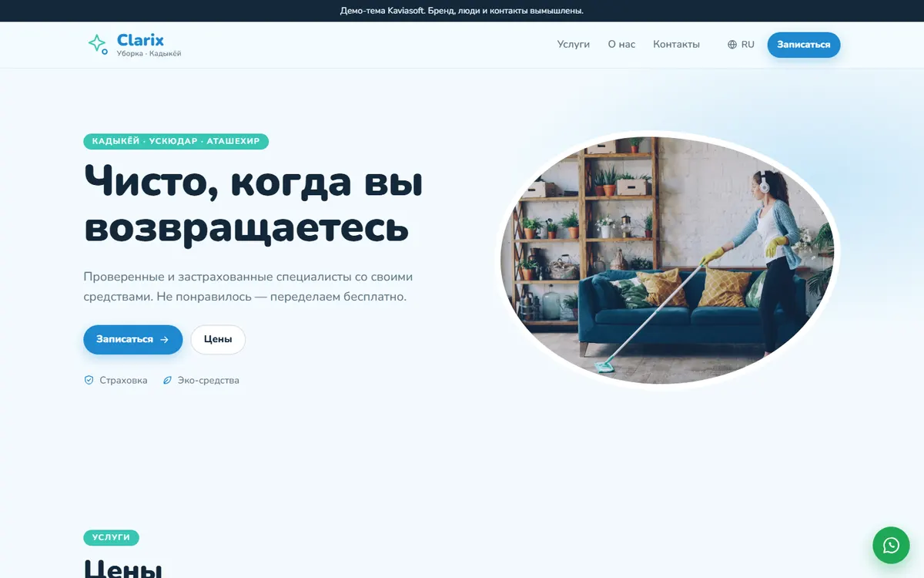Viewport: 924px width, 578px height.
Task: Click the Clarix brand name link
Action: (x=140, y=39)
